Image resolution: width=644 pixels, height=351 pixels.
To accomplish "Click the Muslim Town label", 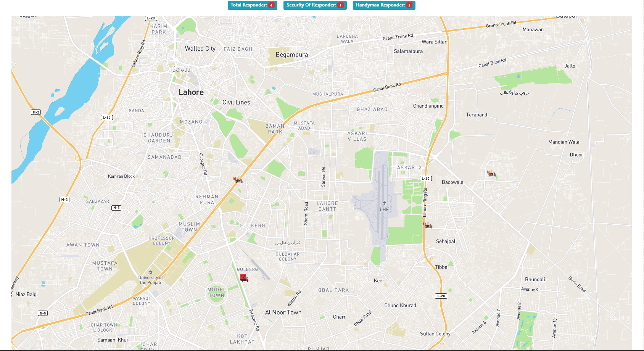I will tap(189, 227).
